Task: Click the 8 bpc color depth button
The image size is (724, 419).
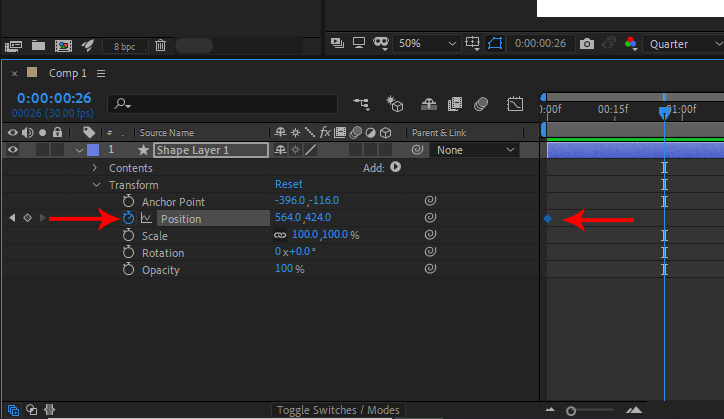Action: [x=125, y=46]
